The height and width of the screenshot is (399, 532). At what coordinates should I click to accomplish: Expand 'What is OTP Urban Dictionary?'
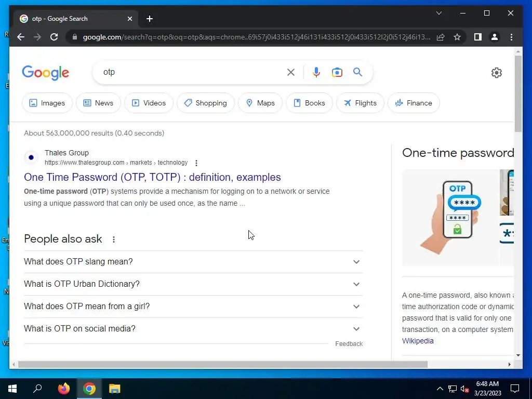point(193,284)
